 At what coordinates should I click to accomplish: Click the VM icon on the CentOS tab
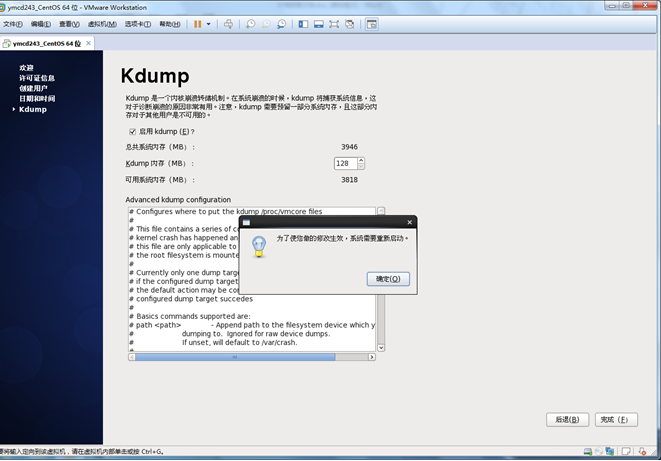(x=6, y=43)
